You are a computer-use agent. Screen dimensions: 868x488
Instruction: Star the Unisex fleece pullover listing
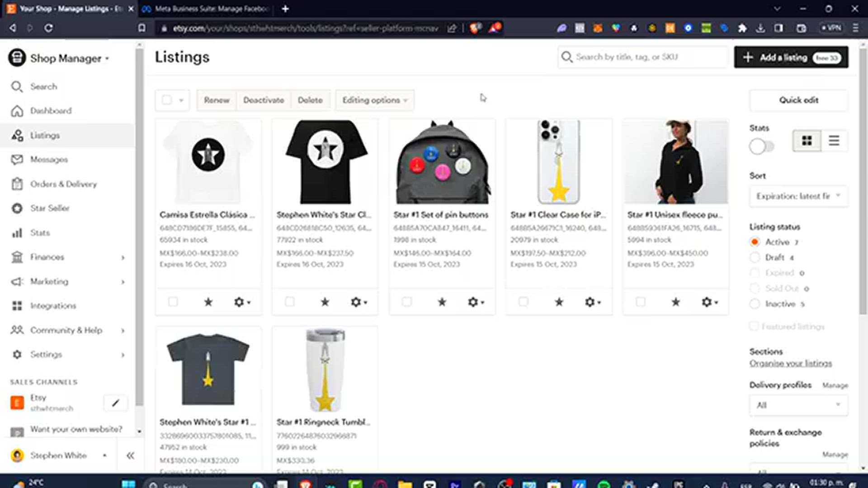676,302
